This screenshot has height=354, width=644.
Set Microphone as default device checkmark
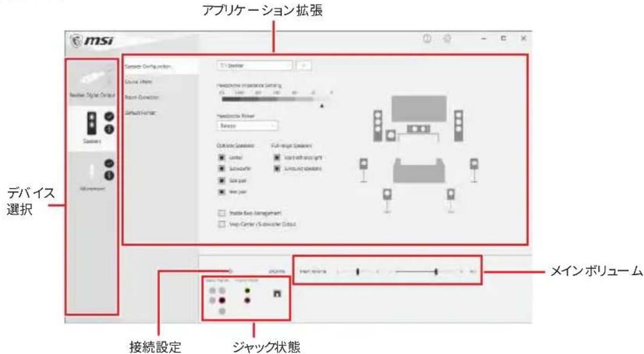tap(109, 163)
